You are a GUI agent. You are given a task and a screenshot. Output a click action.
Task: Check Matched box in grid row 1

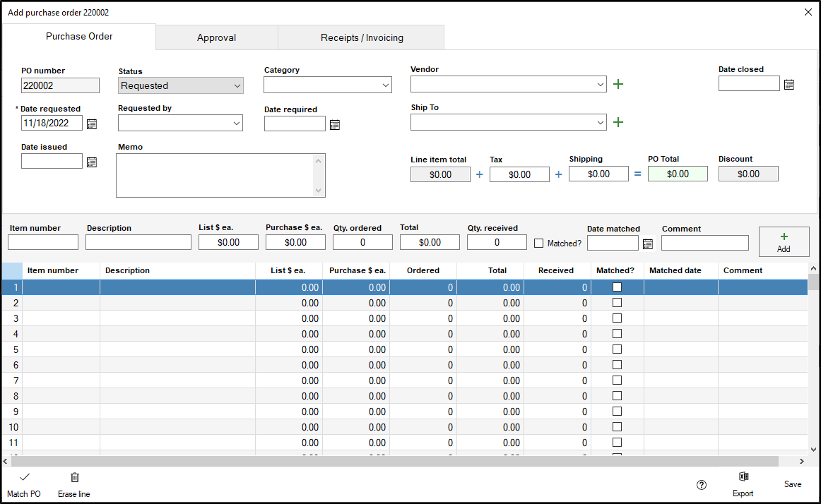pyautogui.click(x=618, y=287)
